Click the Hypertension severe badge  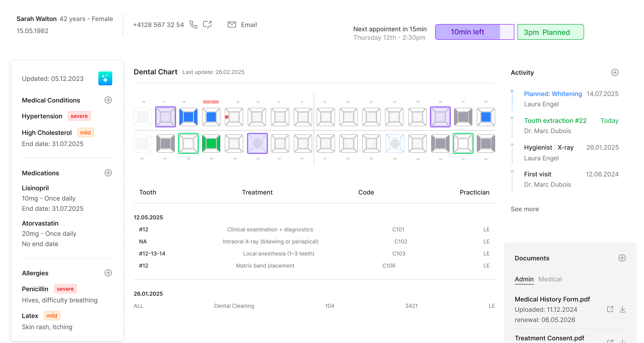point(79,116)
